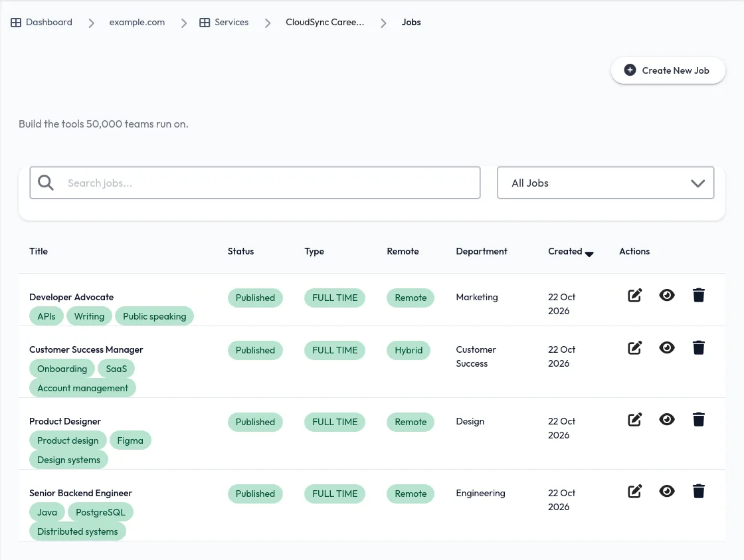Click the Dashboard grid icon in breadcrumb
The image size is (744, 560).
click(16, 23)
